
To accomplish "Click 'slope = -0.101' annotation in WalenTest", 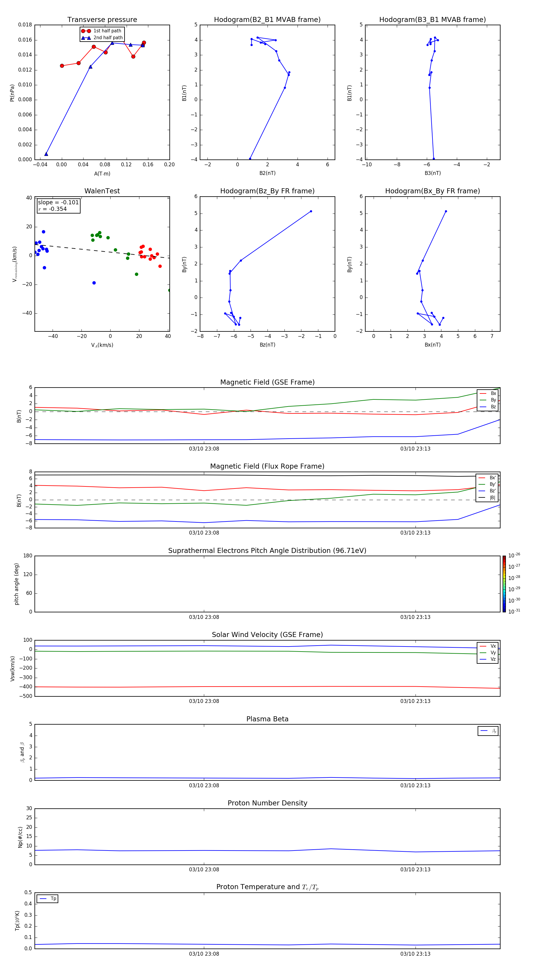I will [x=58, y=203].
